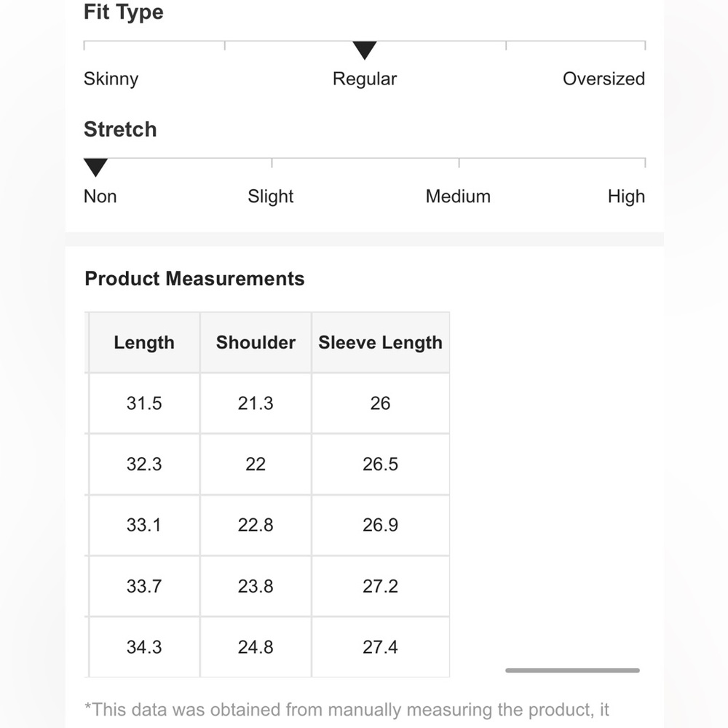Click the Fit Type triangle marker
The image size is (728, 728).
365,50
